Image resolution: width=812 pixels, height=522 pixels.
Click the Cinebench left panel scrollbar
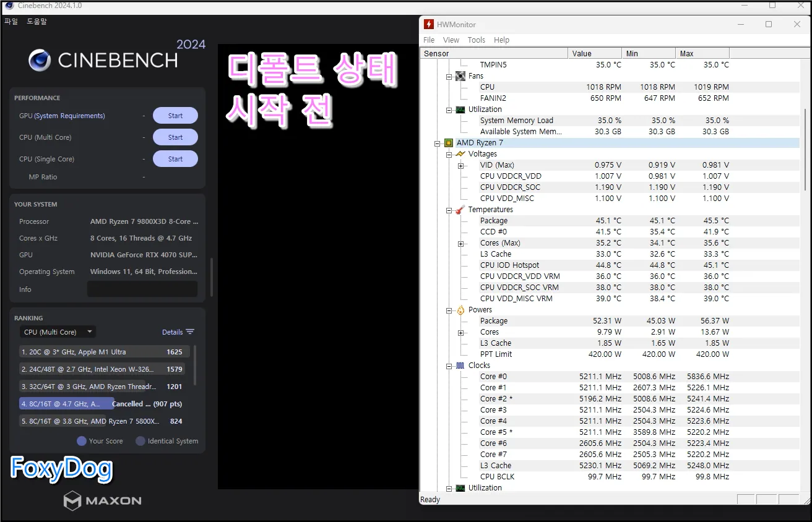pyautogui.click(x=211, y=277)
